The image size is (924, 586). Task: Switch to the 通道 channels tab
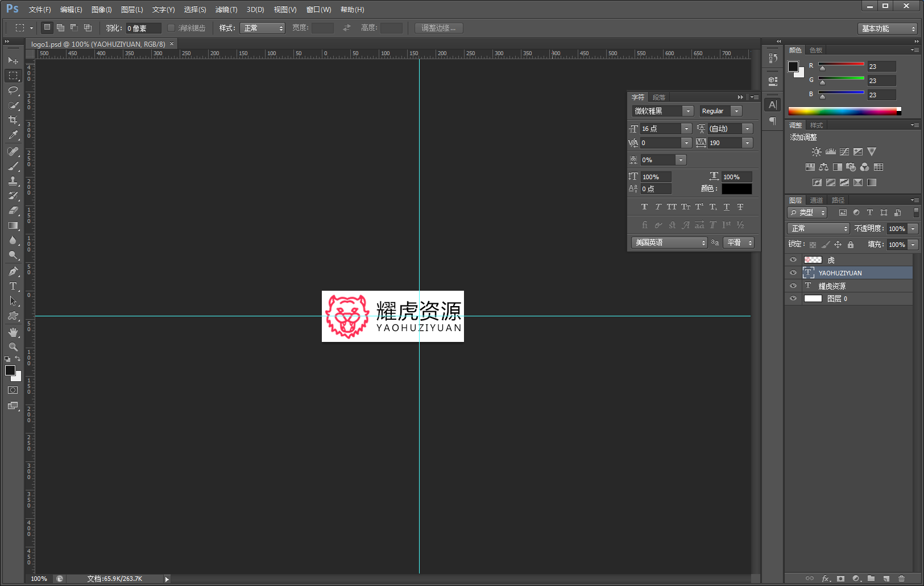(x=817, y=200)
